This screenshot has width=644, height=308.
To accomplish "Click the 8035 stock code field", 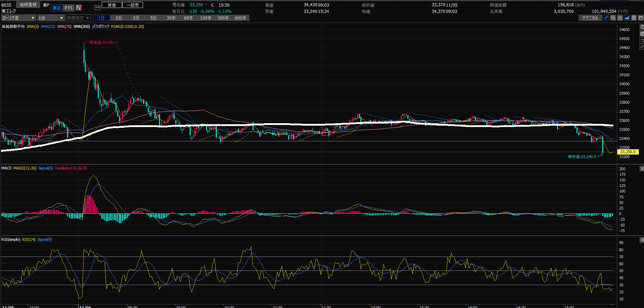I will [x=7, y=5].
